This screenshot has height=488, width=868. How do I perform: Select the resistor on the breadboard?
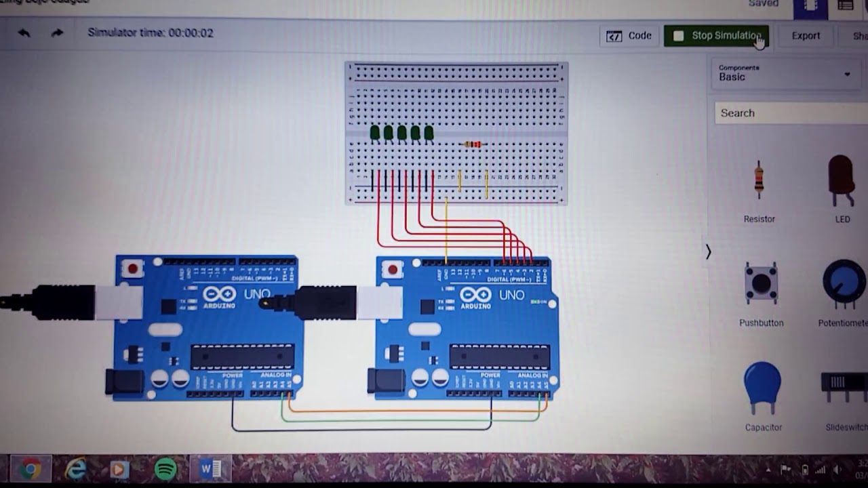[473, 144]
